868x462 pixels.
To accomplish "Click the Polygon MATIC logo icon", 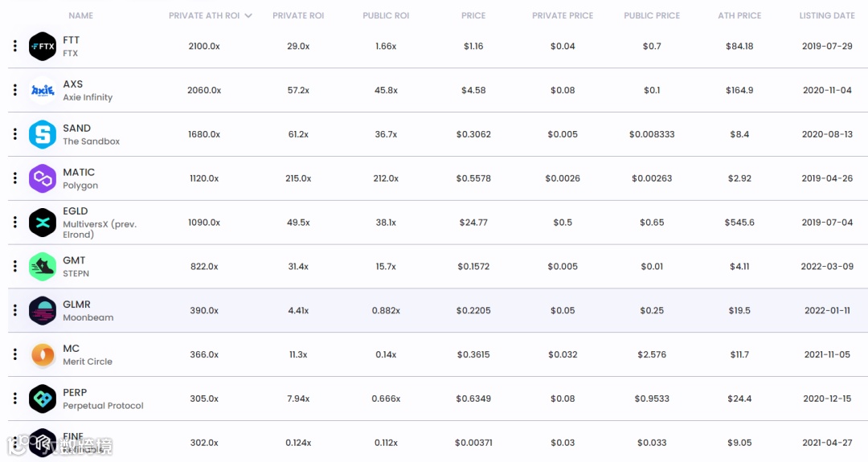I will click(x=43, y=178).
